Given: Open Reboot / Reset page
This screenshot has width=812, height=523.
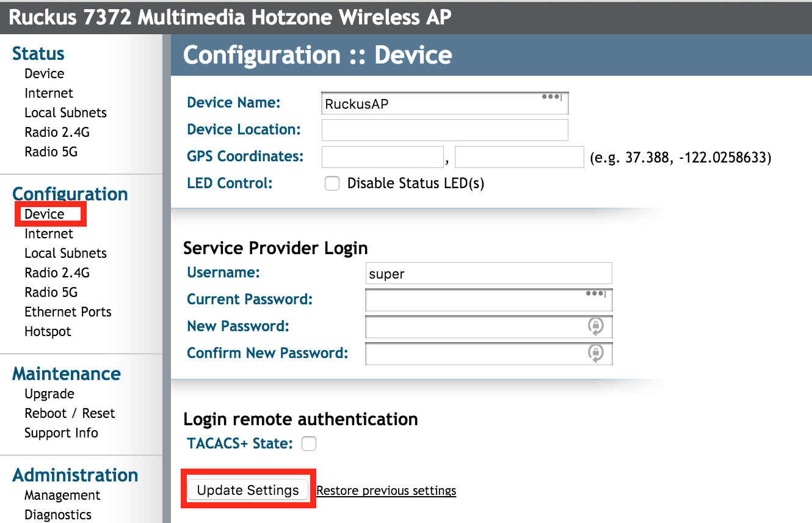Looking at the screenshot, I should pyautogui.click(x=70, y=413).
